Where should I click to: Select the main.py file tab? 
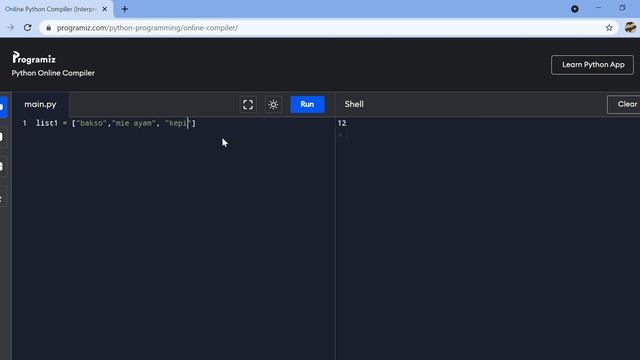click(x=40, y=104)
